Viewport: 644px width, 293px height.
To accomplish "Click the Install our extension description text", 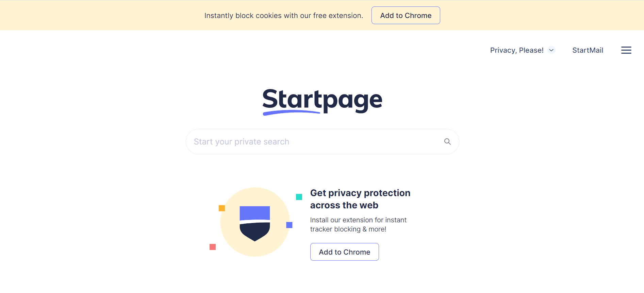I will (x=358, y=224).
